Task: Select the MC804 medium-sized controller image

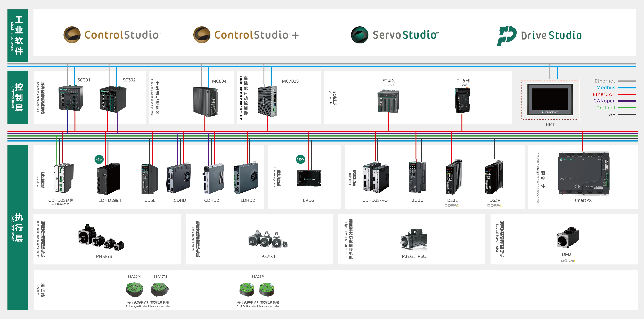Action: pyautogui.click(x=205, y=101)
